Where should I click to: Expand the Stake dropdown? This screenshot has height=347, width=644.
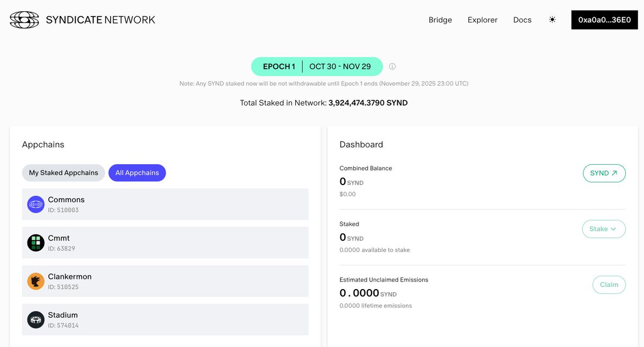[x=604, y=229]
